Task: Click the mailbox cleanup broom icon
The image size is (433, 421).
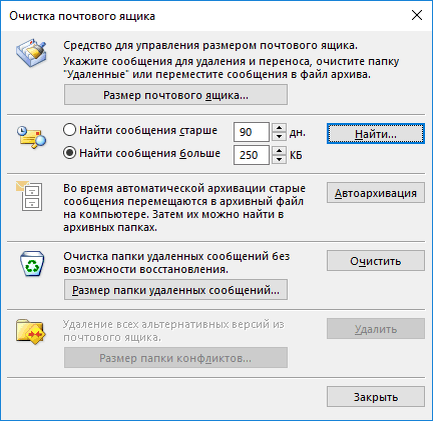Action: pos(31,53)
